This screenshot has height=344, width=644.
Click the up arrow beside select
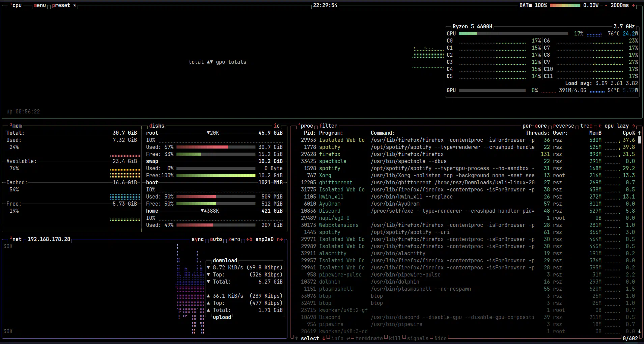[x=296, y=339]
